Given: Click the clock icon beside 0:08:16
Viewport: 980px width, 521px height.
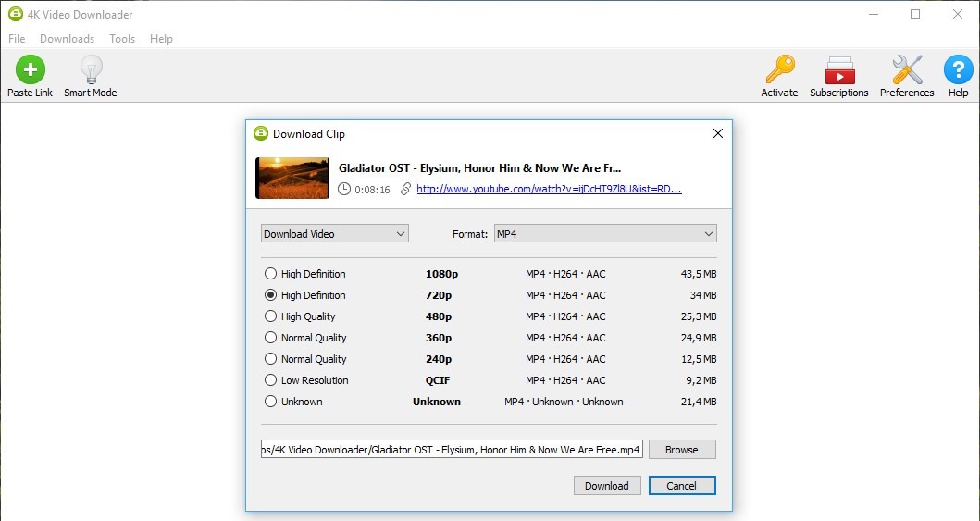Looking at the screenshot, I should 344,189.
